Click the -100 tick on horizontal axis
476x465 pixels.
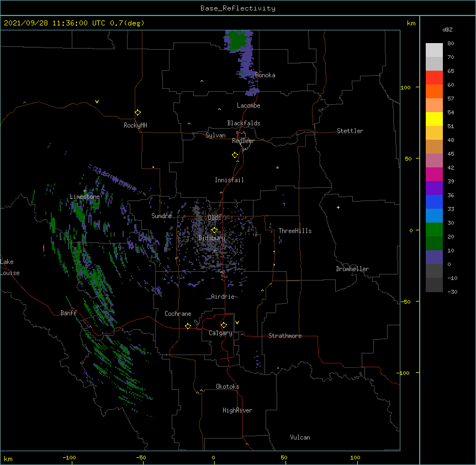[x=69, y=457]
